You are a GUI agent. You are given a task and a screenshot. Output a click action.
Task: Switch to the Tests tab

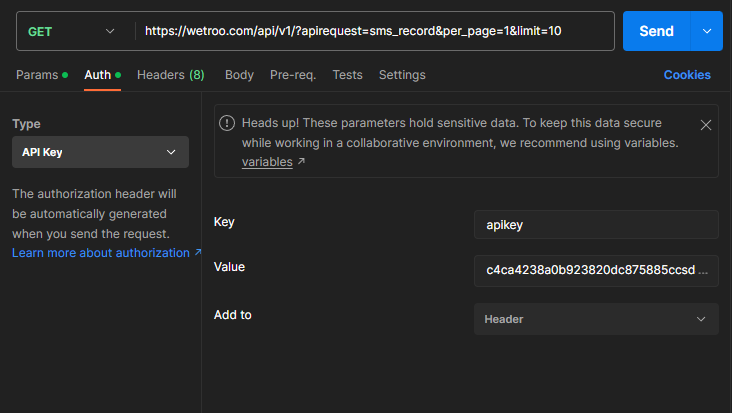point(347,75)
